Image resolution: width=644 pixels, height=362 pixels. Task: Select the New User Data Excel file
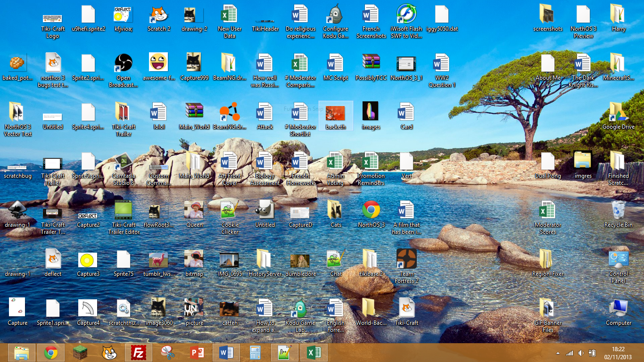(x=230, y=22)
